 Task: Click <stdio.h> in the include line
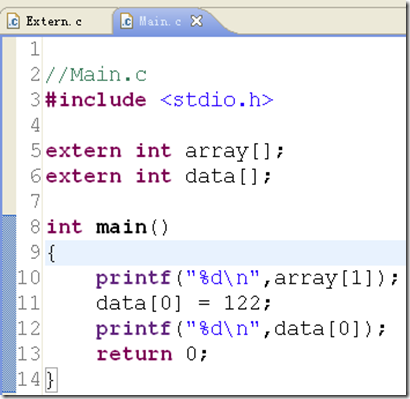pyautogui.click(x=217, y=100)
